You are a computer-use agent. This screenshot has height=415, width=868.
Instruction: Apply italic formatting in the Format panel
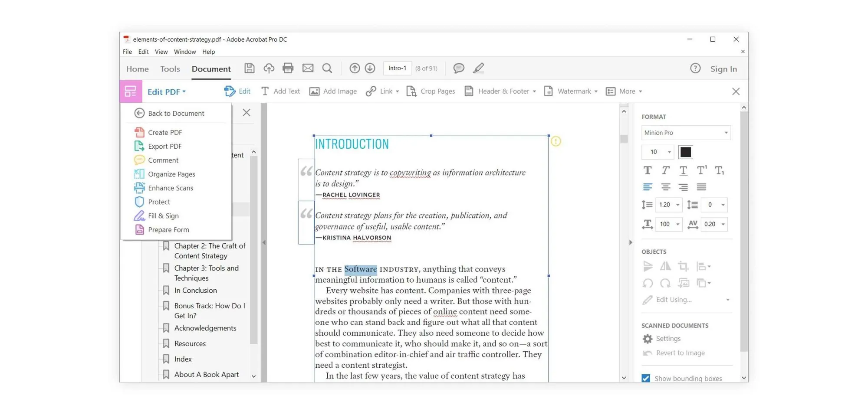point(665,170)
